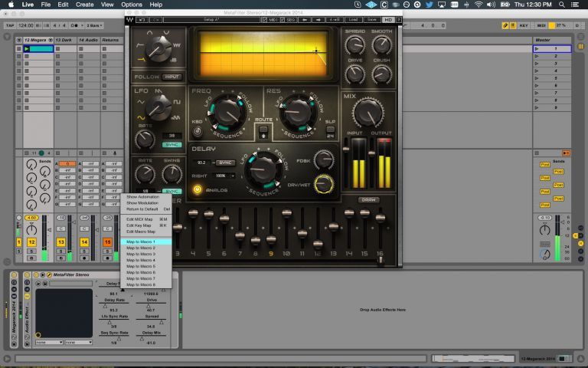Image resolution: width=588 pixels, height=368 pixels.
Task: Click the KEY map mode button
Action: 524,25
